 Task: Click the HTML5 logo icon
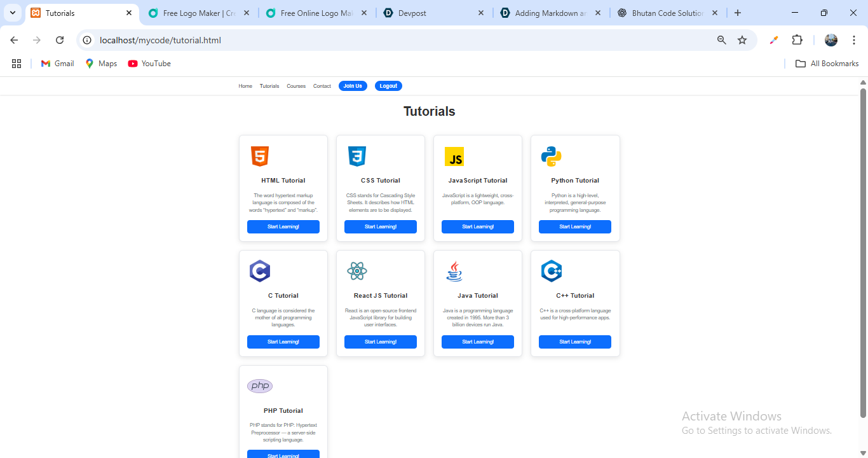[260, 156]
